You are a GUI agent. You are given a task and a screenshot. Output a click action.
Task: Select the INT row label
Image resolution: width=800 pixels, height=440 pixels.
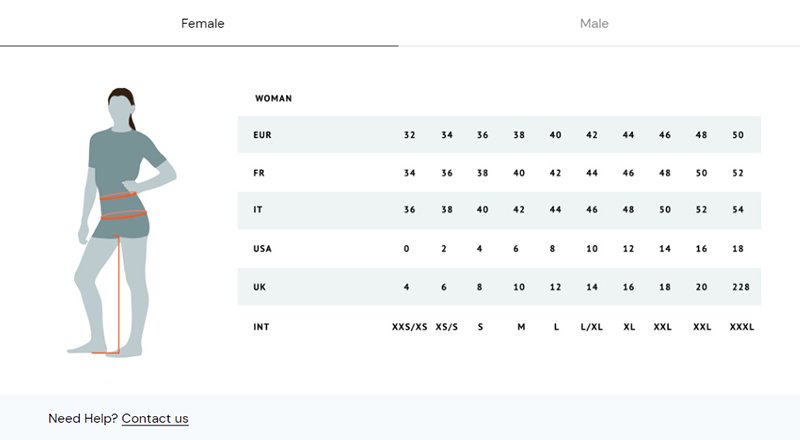[261, 327]
